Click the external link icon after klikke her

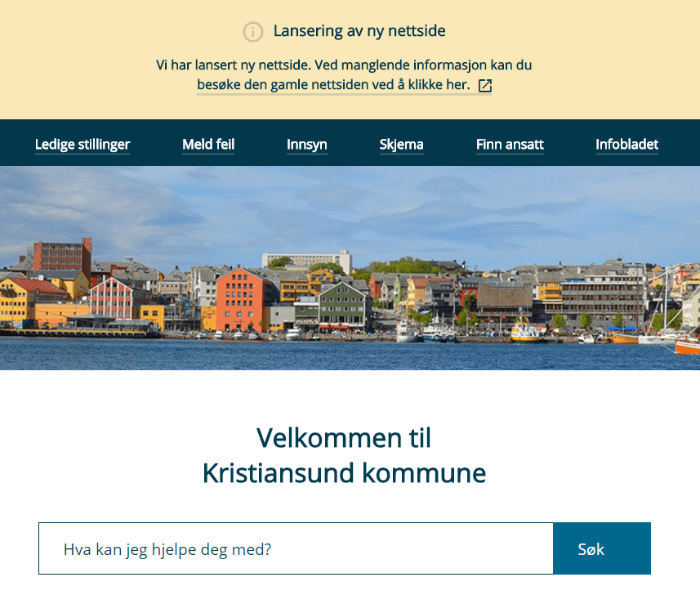(485, 85)
